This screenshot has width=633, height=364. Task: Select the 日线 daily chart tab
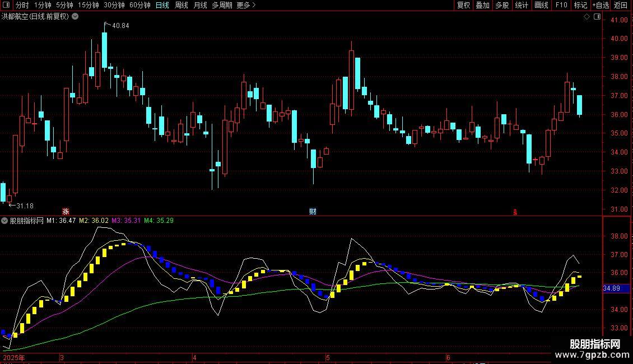pos(162,5)
